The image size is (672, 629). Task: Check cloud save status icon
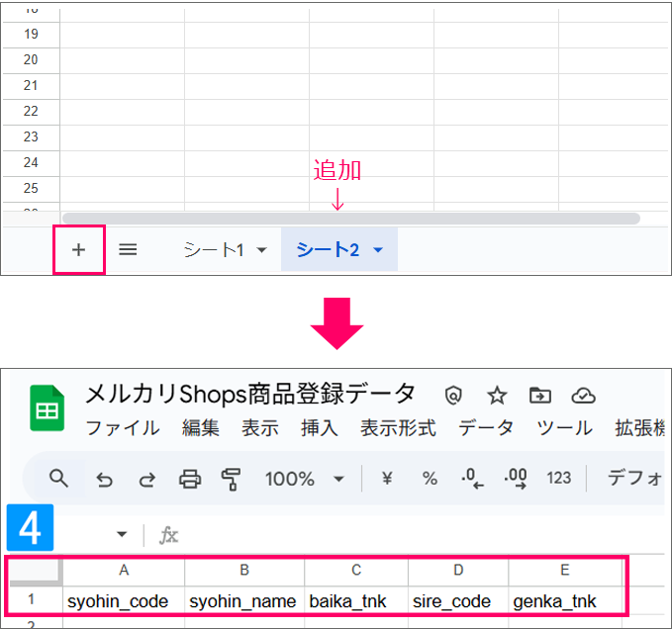pyautogui.click(x=584, y=396)
